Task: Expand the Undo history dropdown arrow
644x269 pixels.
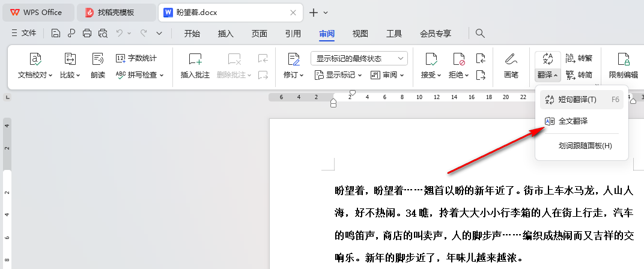Action: pos(129,33)
